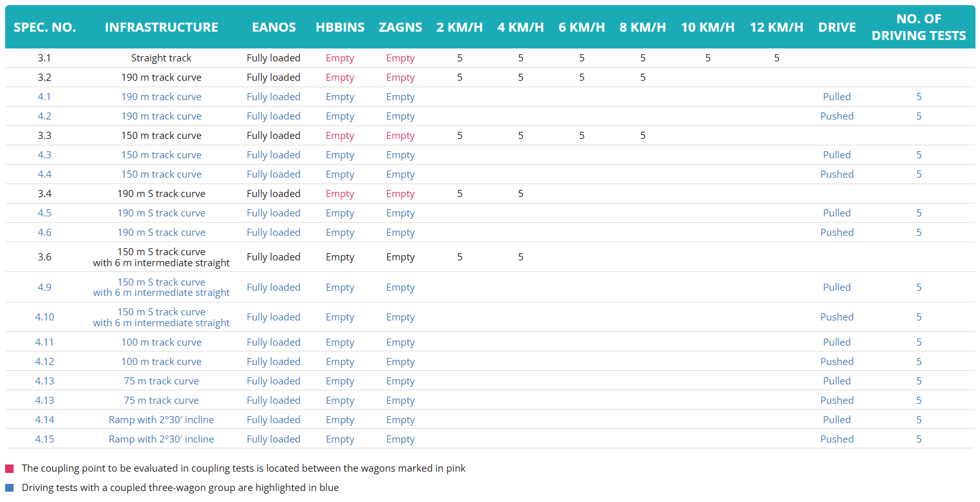
Task: Select the INFRASTRUCTURE column header
Action: tap(162, 27)
